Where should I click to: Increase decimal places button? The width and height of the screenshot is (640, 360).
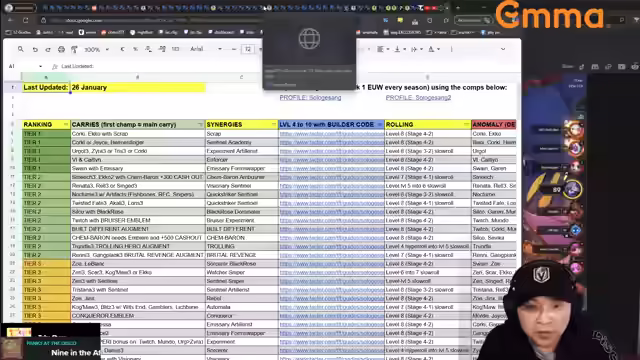pos(162,49)
